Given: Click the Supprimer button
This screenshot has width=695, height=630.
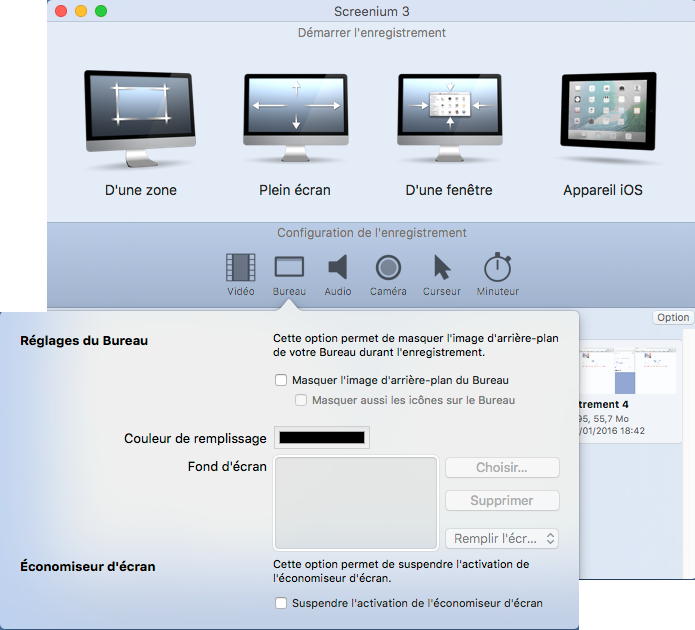Looking at the screenshot, I should click(x=502, y=501).
